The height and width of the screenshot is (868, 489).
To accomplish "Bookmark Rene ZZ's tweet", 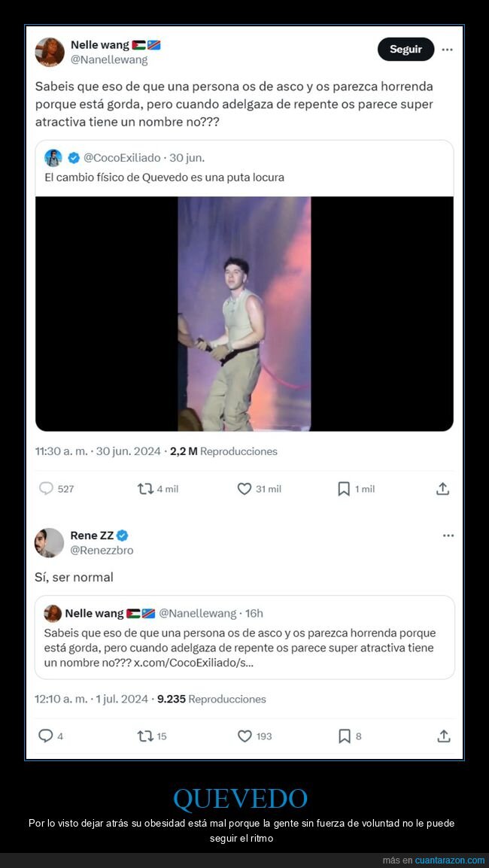I will [x=345, y=736].
